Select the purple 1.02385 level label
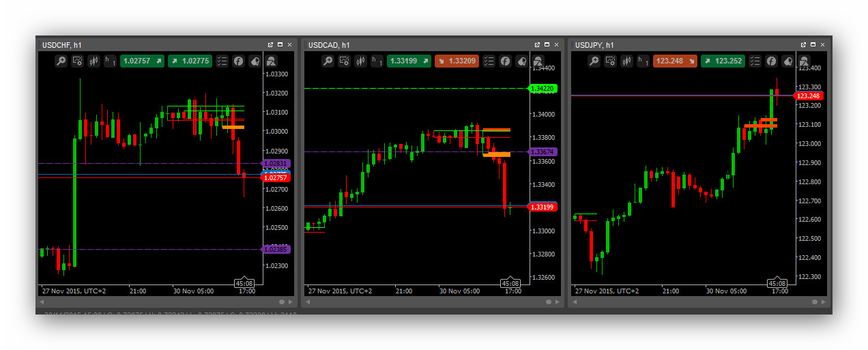This screenshot has height=350, width=868. [x=276, y=250]
